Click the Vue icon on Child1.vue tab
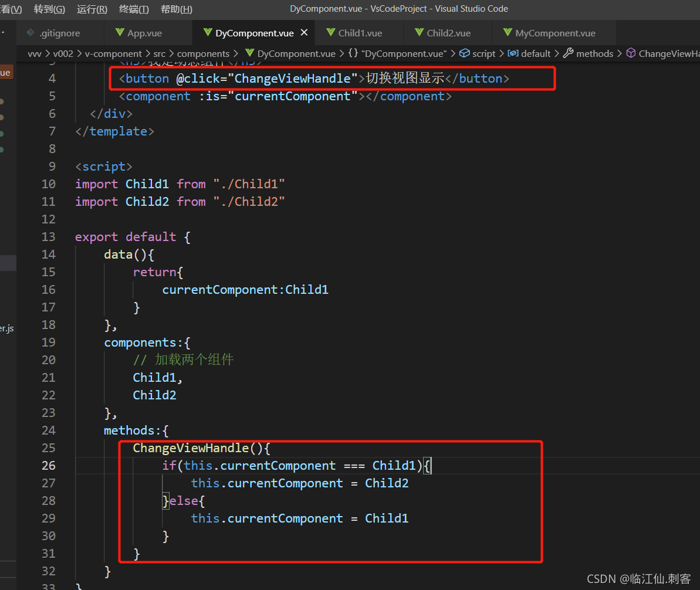The height and width of the screenshot is (590, 700). click(330, 32)
